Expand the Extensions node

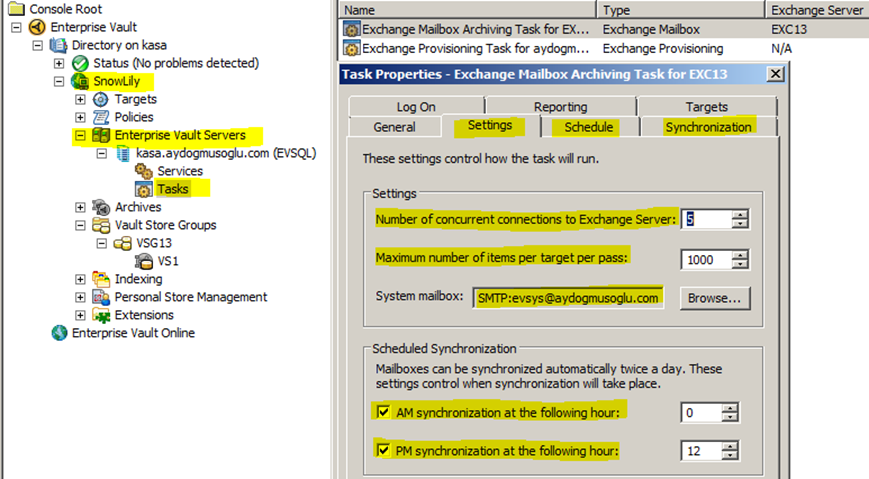tap(80, 315)
